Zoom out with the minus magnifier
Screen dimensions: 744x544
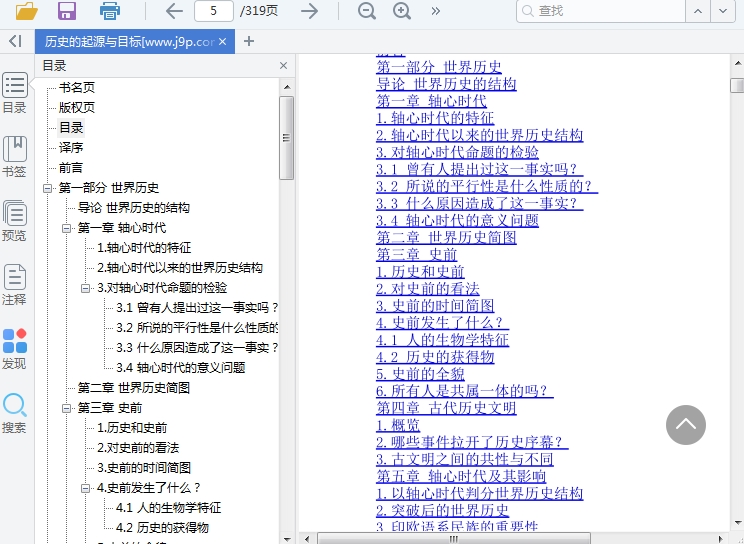[x=367, y=11]
